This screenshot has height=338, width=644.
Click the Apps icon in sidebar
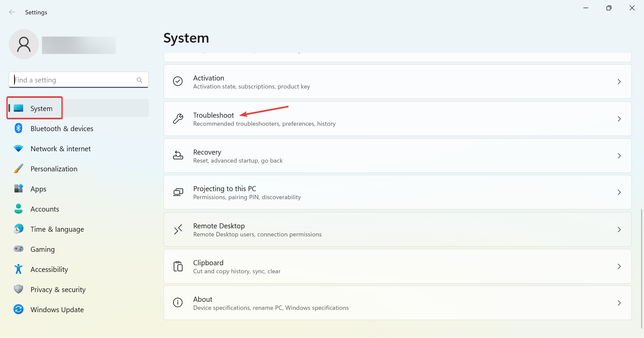point(18,188)
